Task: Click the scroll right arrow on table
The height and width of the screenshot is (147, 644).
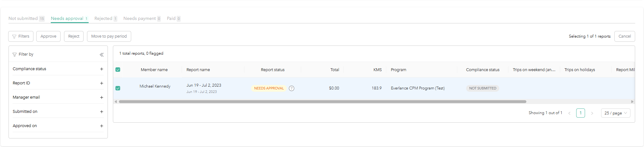Action: pyautogui.click(x=632, y=102)
